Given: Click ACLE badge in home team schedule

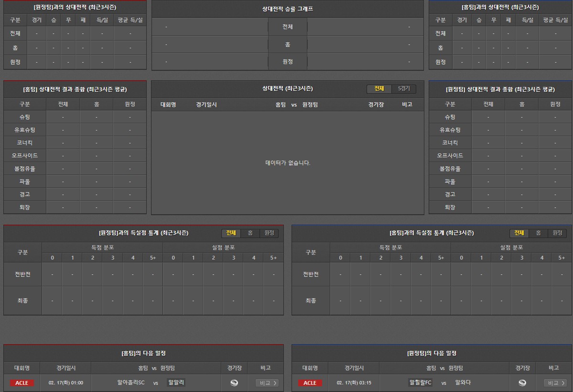Looking at the screenshot, I should 22,383.
